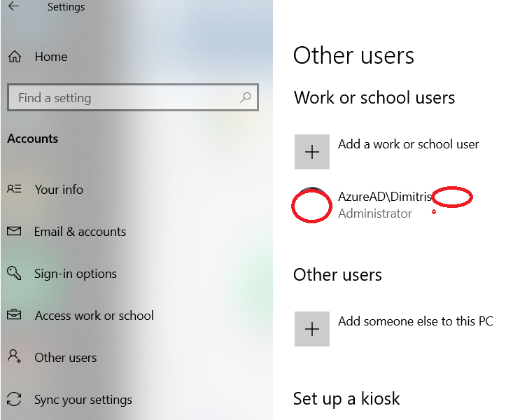Screen dimensions: 506x420
Task: Go back with the arrow icon
Action: coord(13,6)
